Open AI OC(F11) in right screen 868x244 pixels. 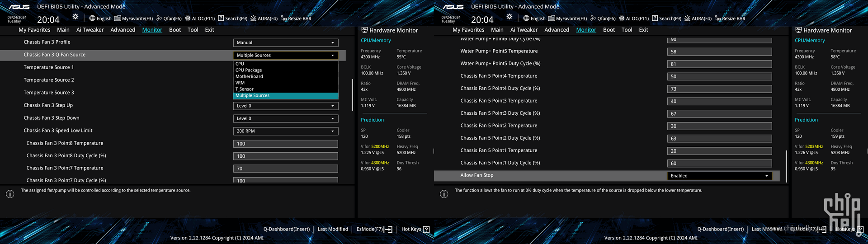click(634, 19)
